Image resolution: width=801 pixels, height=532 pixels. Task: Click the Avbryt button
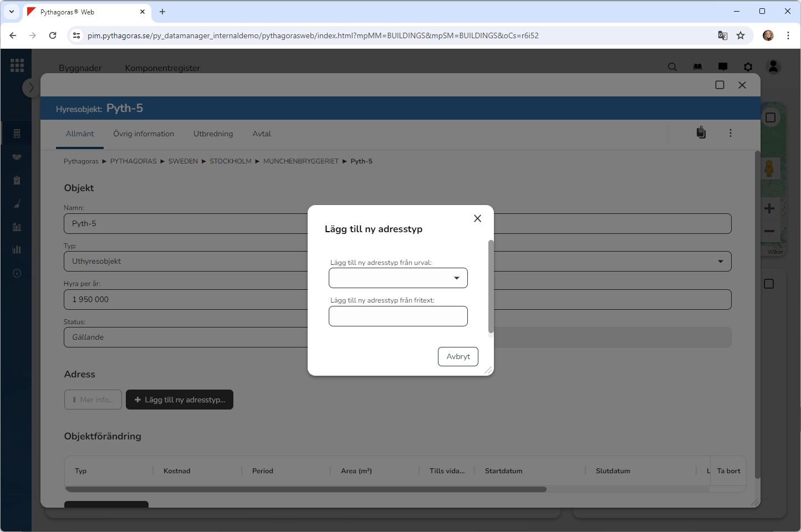tap(458, 356)
